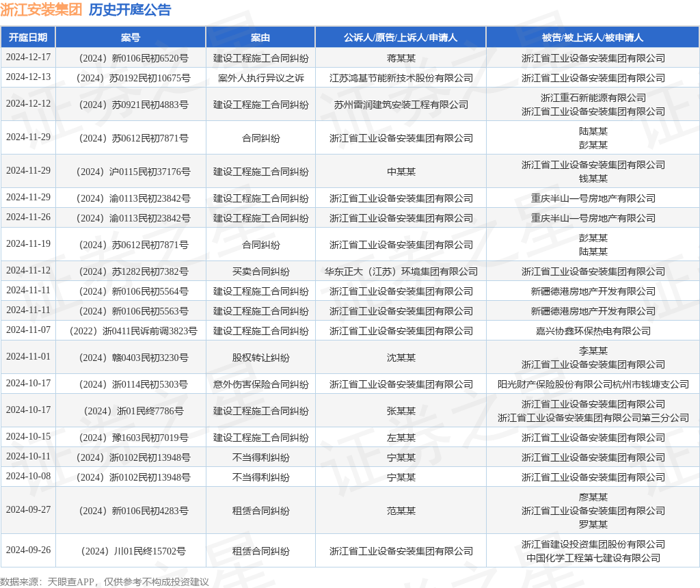Screen dimensions: 700x588
Task: Click plaintiff 华东正大(江苏)环境集团有限公司
Action: click(x=401, y=272)
